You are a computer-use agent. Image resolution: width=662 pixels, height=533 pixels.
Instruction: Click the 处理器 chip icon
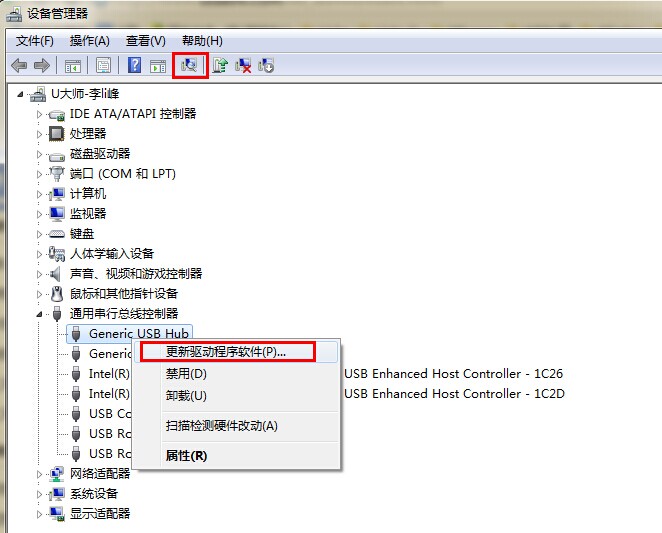tap(57, 134)
